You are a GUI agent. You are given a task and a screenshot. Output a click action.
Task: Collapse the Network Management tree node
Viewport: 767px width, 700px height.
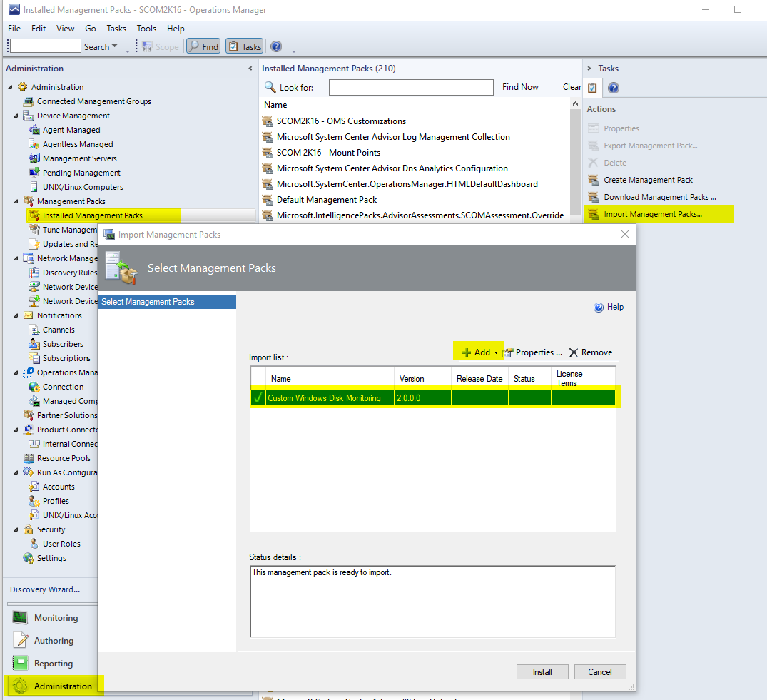16,259
